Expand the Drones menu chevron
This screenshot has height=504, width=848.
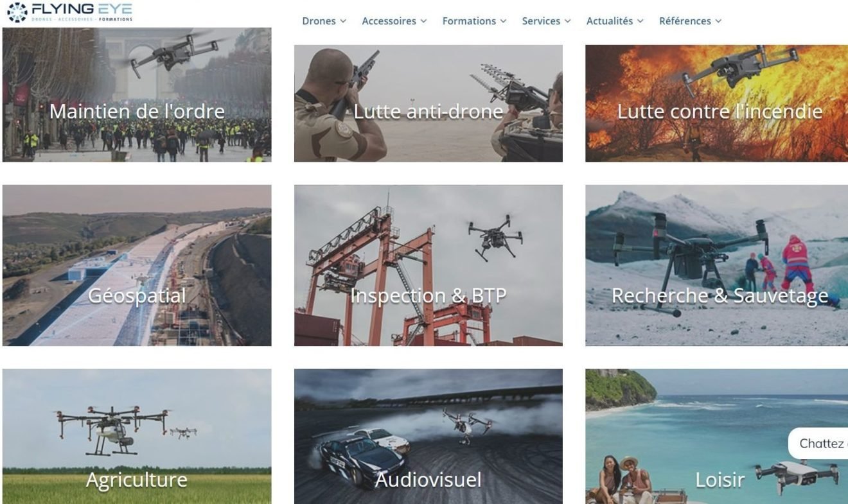pos(343,21)
